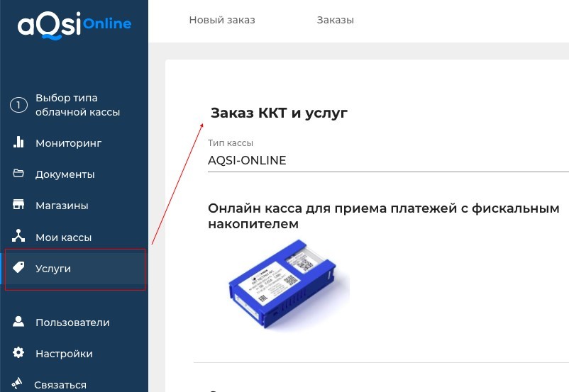
Task: Click the Настройки gear icon
Action: click(x=18, y=352)
